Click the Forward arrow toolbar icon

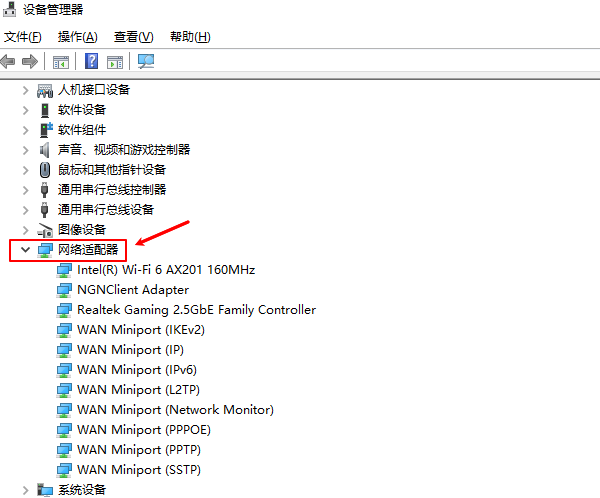coord(30,62)
